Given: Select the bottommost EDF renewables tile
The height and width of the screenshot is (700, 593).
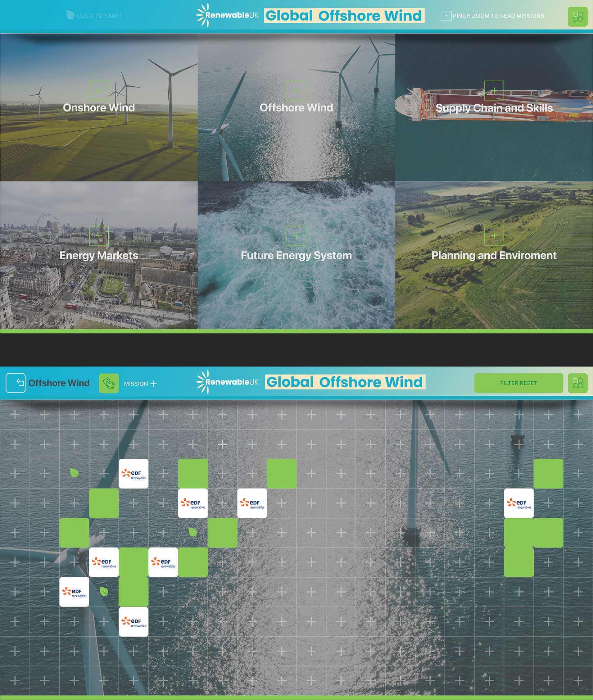Looking at the screenshot, I should tap(133, 622).
